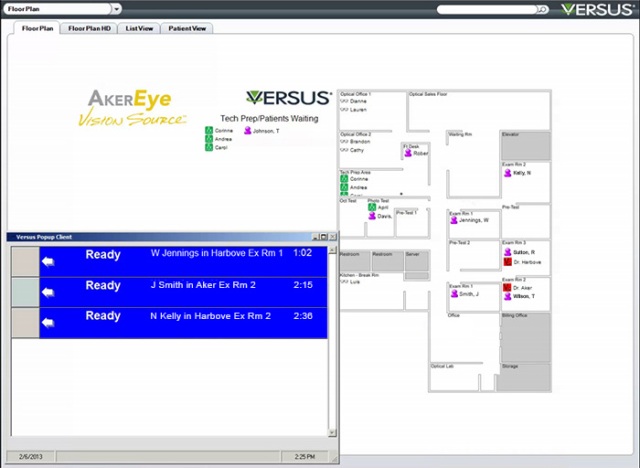Screen dimensions: 640x468
Task: Click Ready status in J Smith row
Action: coord(103,285)
